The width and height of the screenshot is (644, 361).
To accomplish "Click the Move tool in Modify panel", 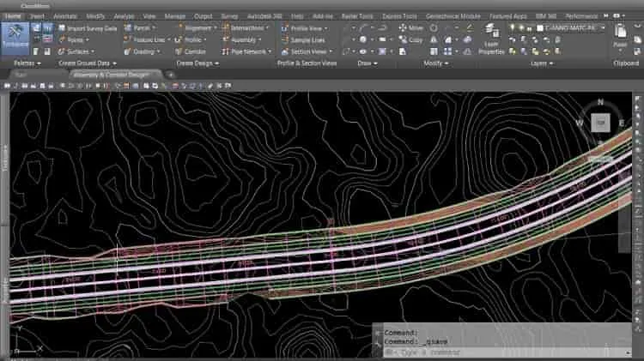I will 410,28.
